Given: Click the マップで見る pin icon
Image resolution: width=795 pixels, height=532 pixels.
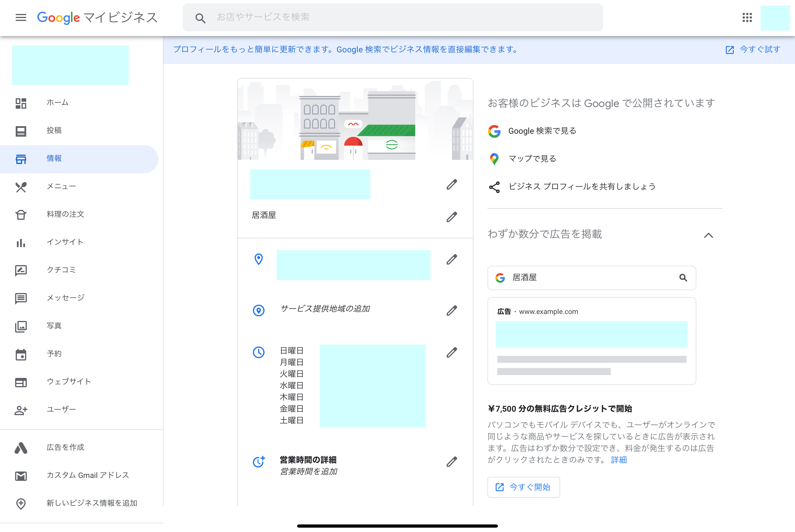Looking at the screenshot, I should 494,158.
